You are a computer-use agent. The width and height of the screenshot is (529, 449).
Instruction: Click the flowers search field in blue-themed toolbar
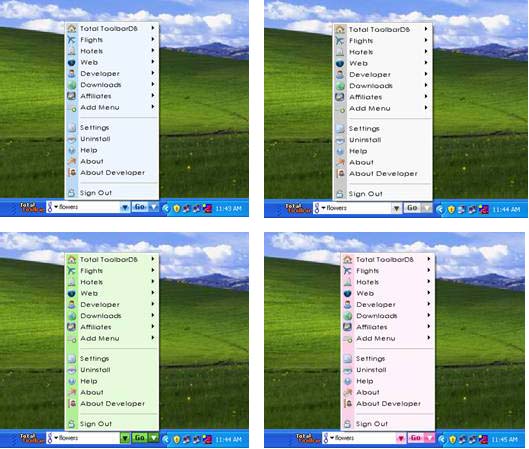(x=83, y=207)
